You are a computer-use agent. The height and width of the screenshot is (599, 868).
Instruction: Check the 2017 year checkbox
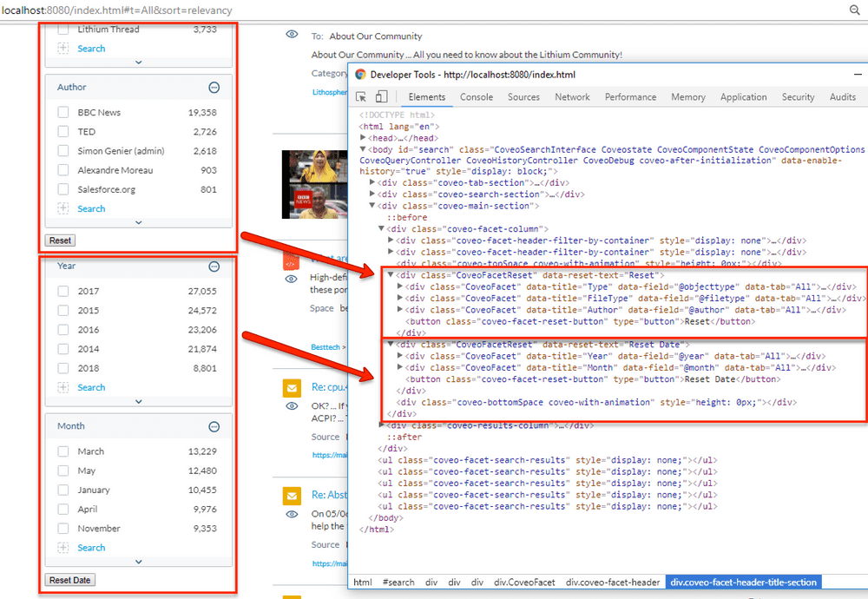63,292
